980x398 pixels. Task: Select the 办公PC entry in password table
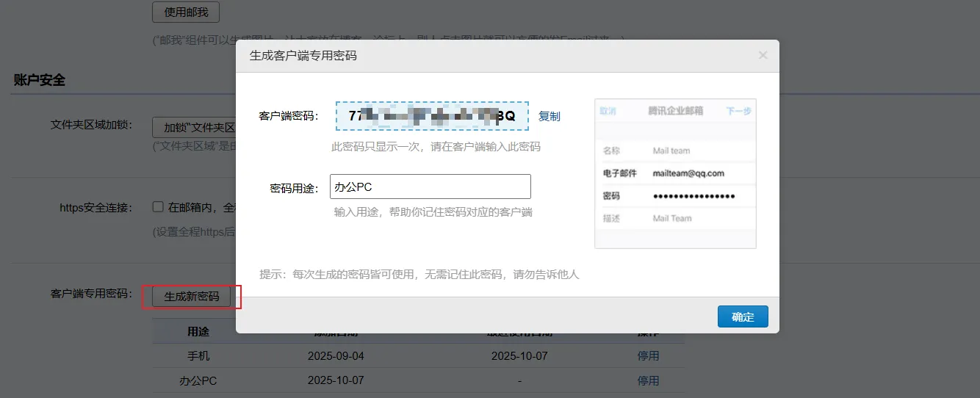click(198, 380)
